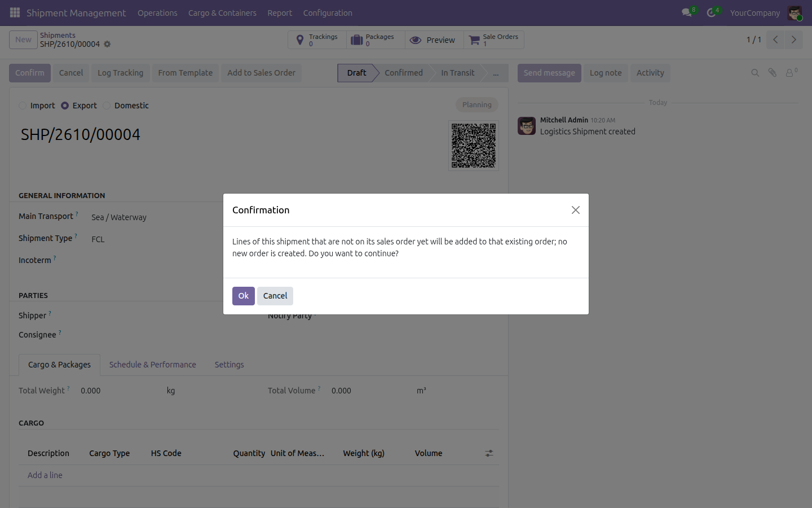
Task: Close the Confirmation dialog with X
Action: [x=575, y=210]
